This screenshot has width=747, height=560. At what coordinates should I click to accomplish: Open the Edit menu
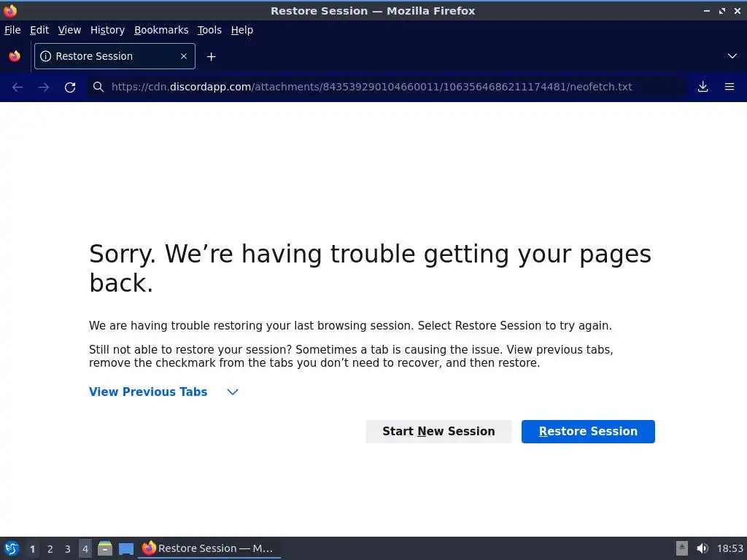(39, 30)
